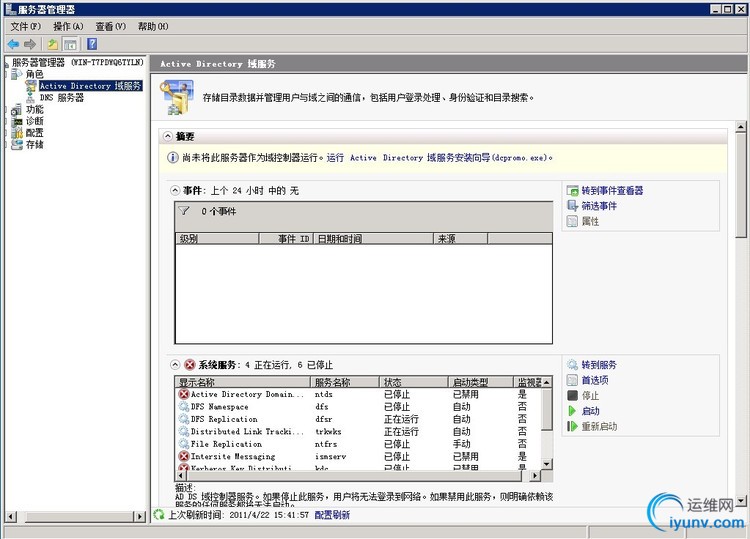The height and width of the screenshot is (539, 750).
Task: Open the 查看(V) menu
Action: 110,26
